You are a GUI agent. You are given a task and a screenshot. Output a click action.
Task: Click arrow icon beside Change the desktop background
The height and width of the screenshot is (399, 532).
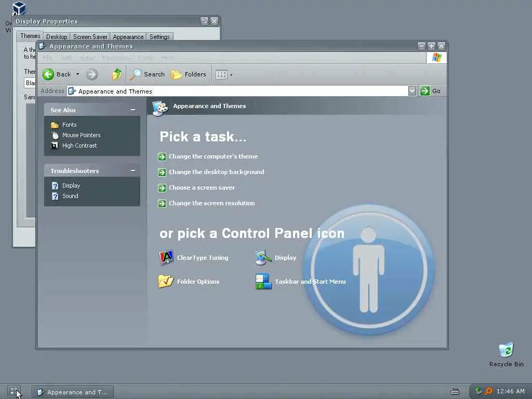point(162,172)
